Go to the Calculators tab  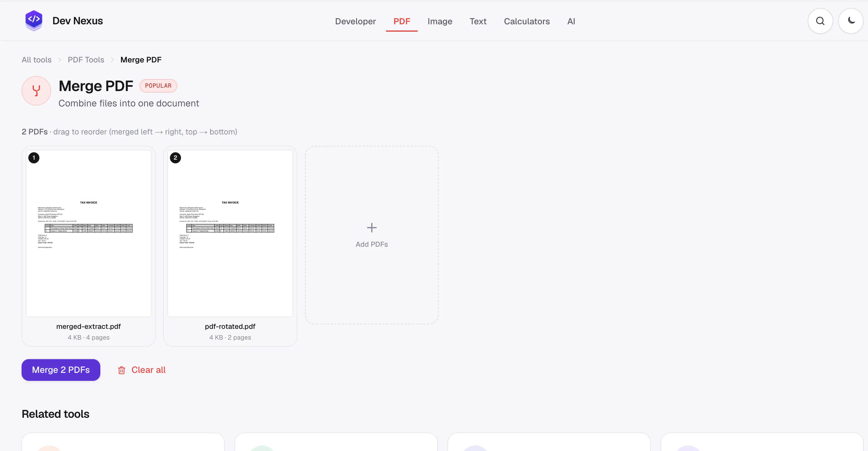tap(527, 21)
